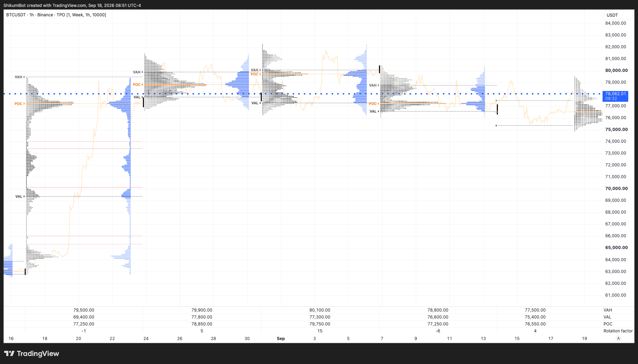Select the POC value 79,750.00 cell
The image size is (638, 364).
tap(320, 324)
